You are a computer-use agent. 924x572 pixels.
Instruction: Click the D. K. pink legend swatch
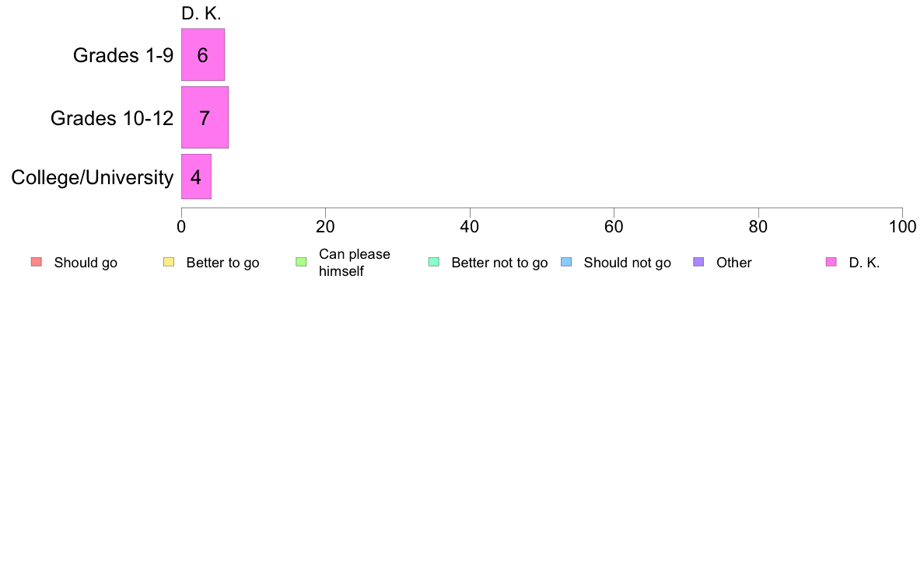pyautogui.click(x=831, y=262)
